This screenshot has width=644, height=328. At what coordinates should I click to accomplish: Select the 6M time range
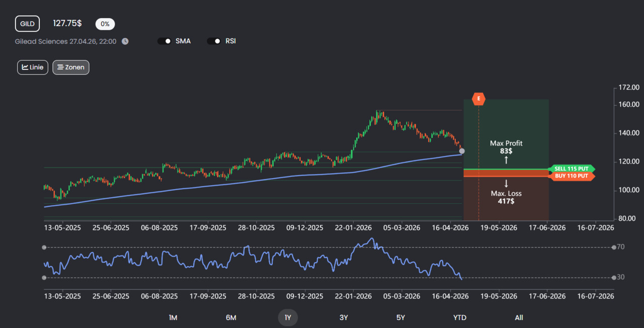pyautogui.click(x=231, y=317)
